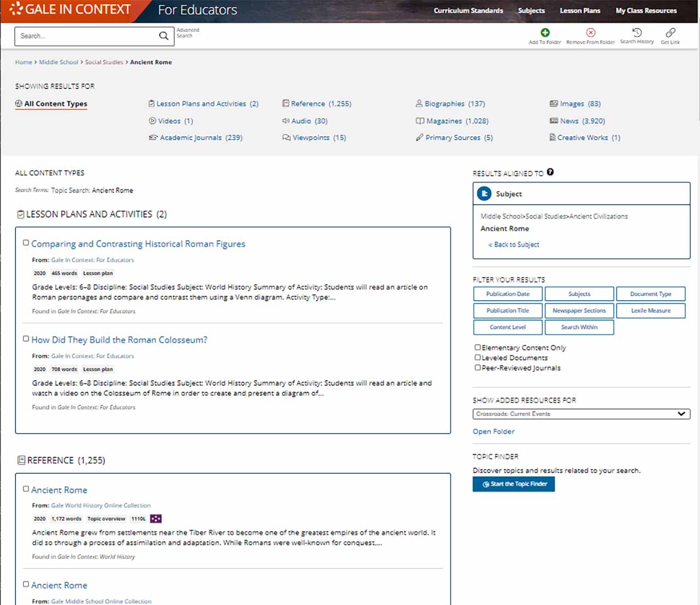Image resolution: width=700 pixels, height=605 pixels.
Task: Expand Content Level filter
Action: point(508,327)
